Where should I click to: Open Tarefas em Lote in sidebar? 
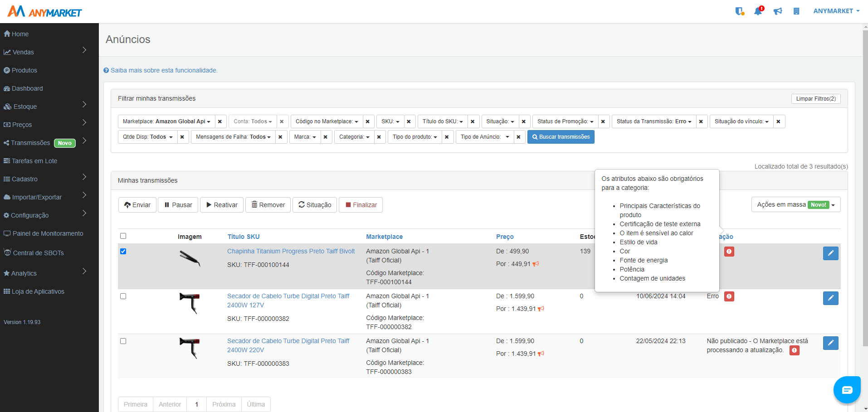click(30, 161)
